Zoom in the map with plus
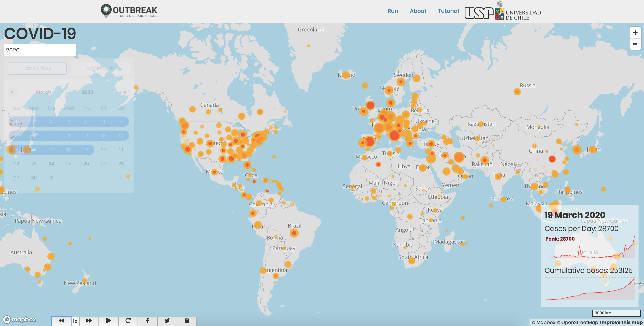 point(635,33)
